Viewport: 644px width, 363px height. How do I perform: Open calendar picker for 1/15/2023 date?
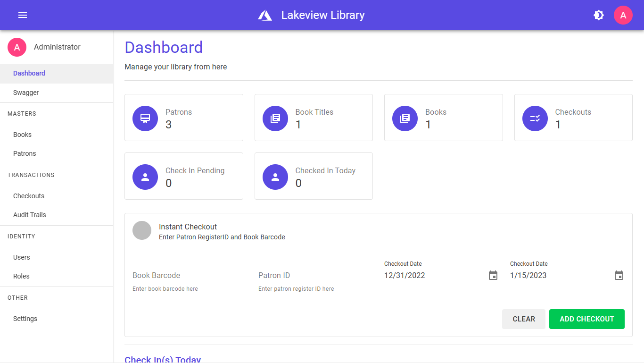point(619,275)
